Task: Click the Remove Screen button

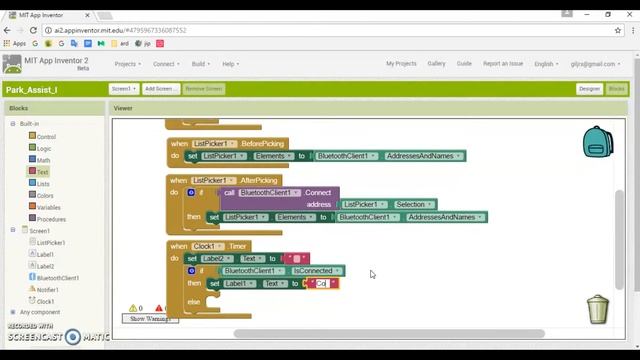Action: coord(204,89)
